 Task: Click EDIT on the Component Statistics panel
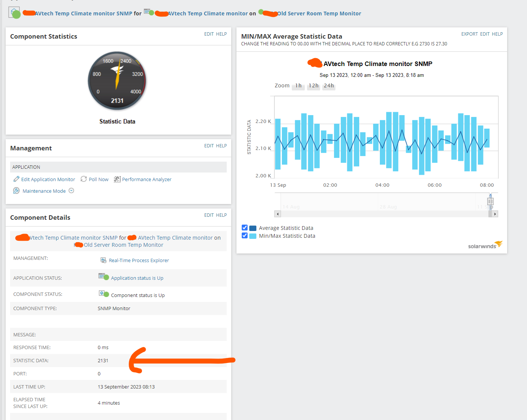click(209, 34)
